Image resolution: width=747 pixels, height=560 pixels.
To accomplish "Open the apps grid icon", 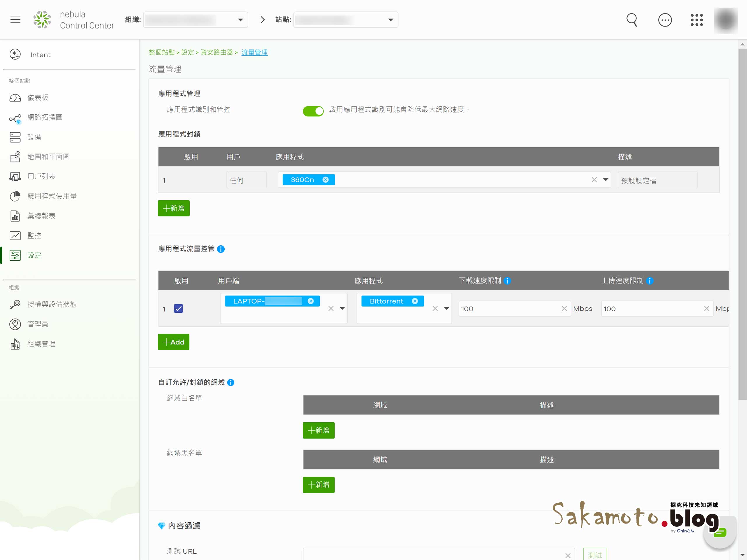I will point(696,20).
